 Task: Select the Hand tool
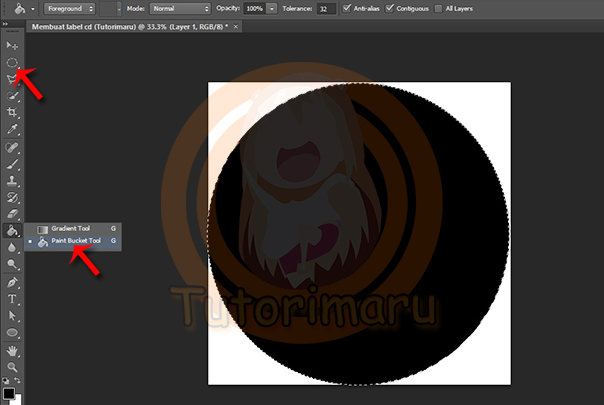click(x=12, y=351)
